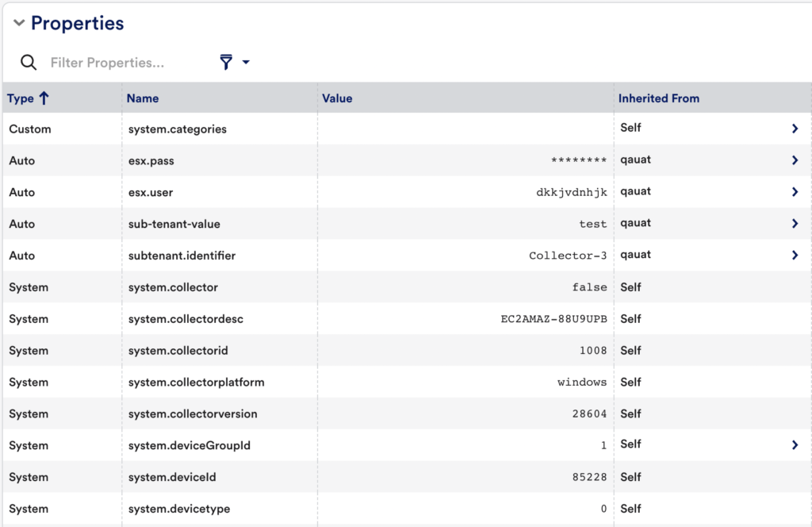Image resolution: width=812 pixels, height=527 pixels.
Task: Select the subtenant.identifier property name
Action: (x=182, y=256)
